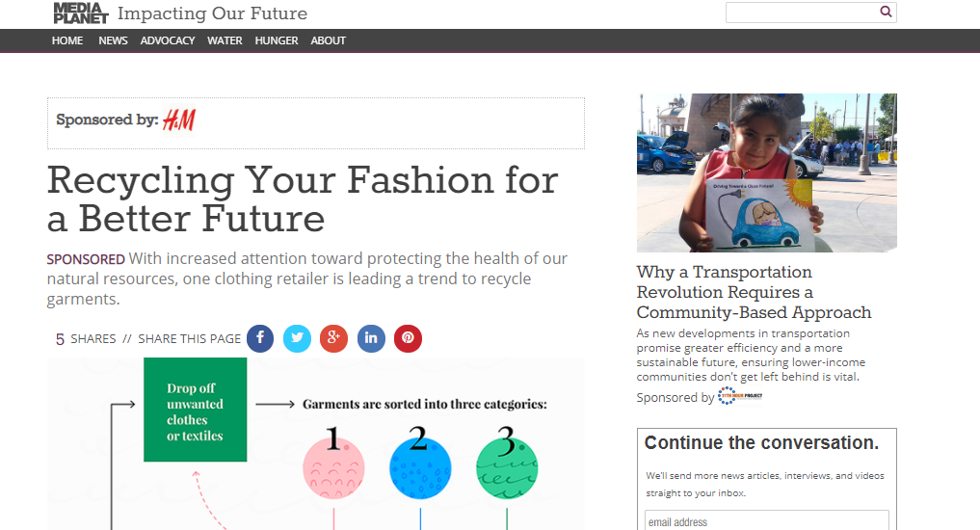The image size is (980, 530).
Task: Click the girl with car drawing thumbnail
Action: click(766, 172)
